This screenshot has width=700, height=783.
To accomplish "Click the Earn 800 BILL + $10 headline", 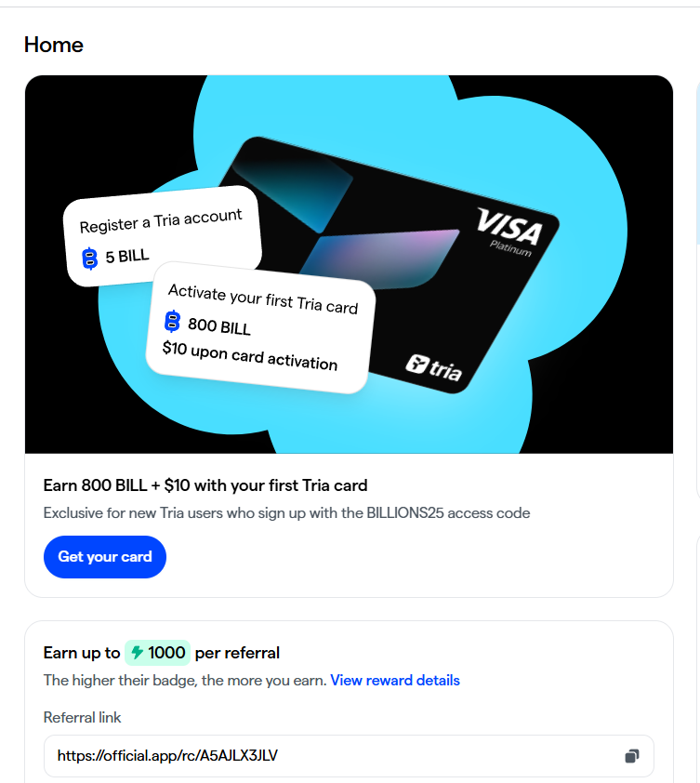I will coord(205,485).
